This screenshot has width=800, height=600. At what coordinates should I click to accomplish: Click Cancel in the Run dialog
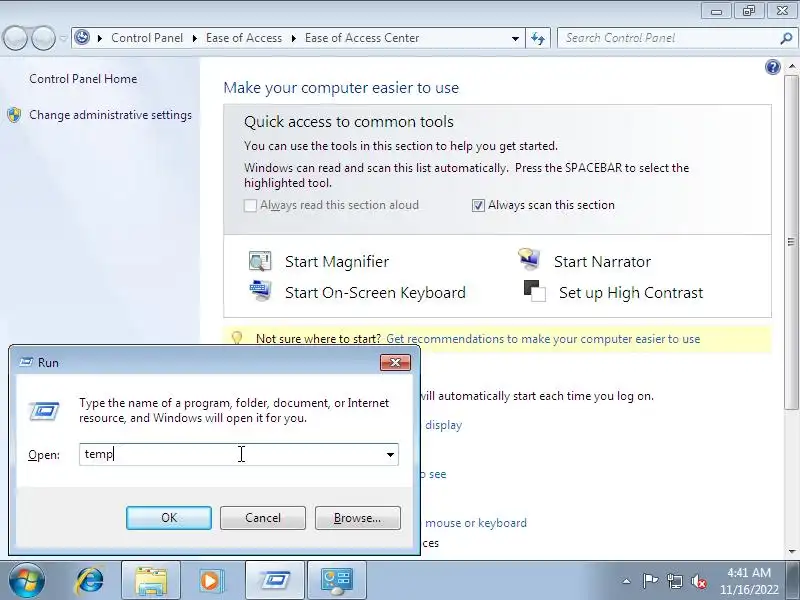pyautogui.click(x=263, y=518)
